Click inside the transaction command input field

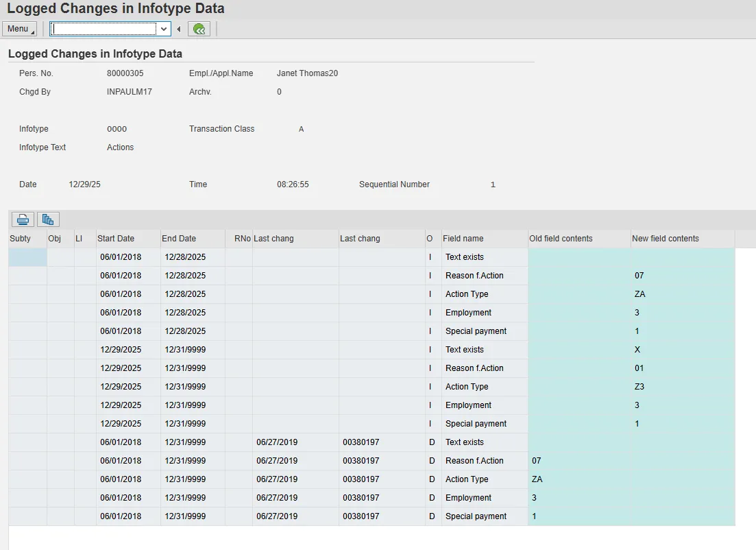(103, 29)
